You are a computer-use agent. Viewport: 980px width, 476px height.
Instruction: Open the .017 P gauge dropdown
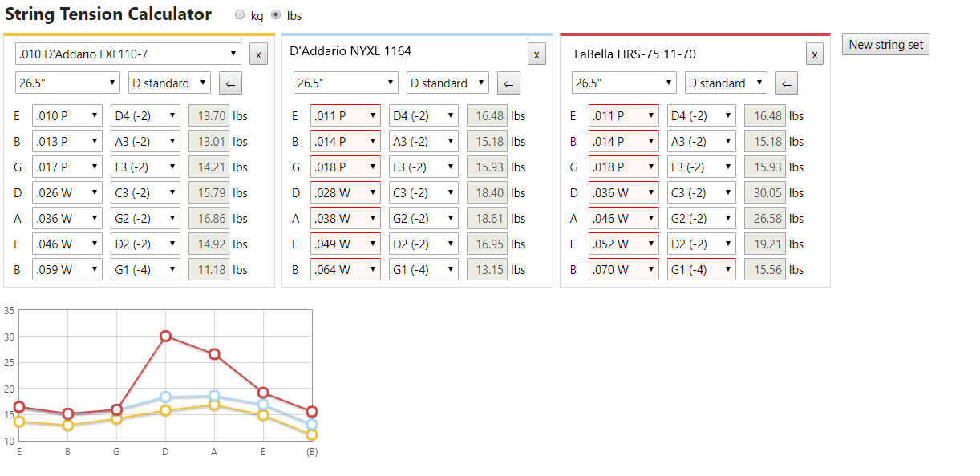point(67,167)
